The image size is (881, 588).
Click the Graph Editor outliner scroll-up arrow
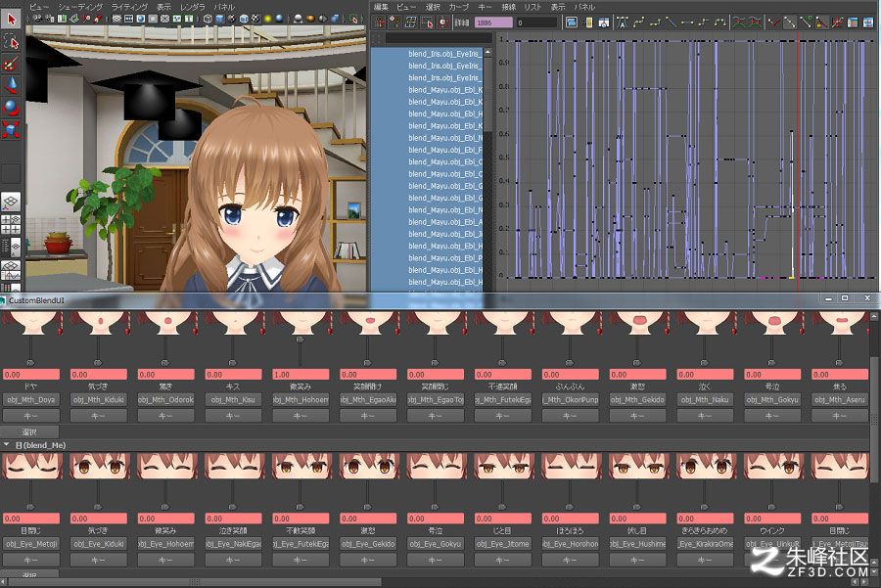click(487, 52)
